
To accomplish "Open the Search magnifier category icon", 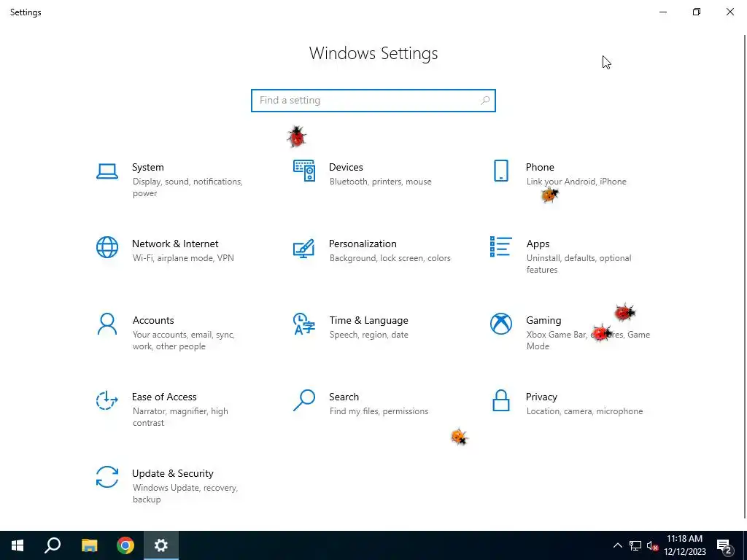I will click(x=304, y=400).
